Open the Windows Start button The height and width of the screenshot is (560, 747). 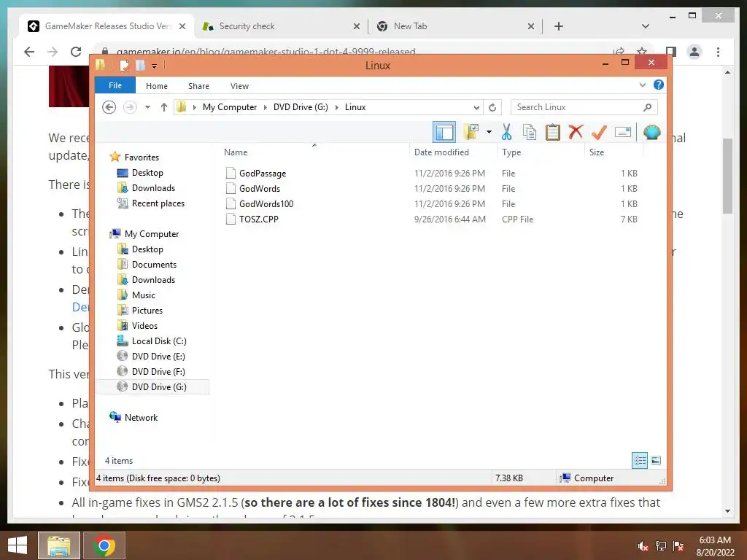pos(18,545)
